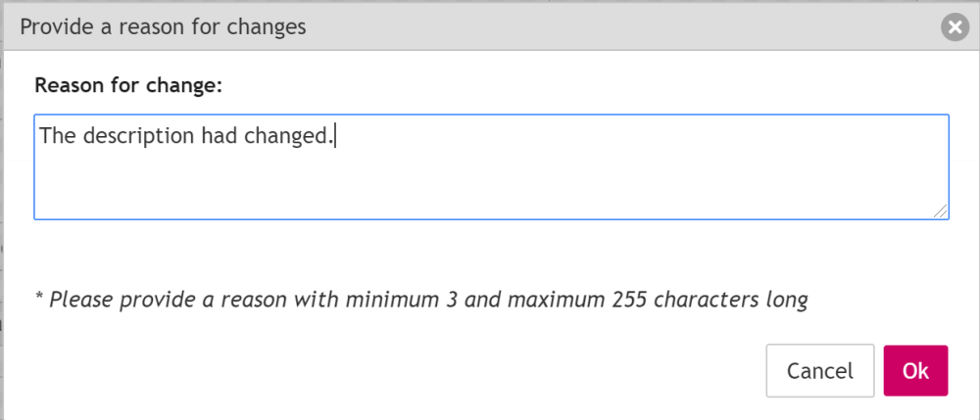
Task: Click the asterisk before the hint text
Action: [39, 298]
